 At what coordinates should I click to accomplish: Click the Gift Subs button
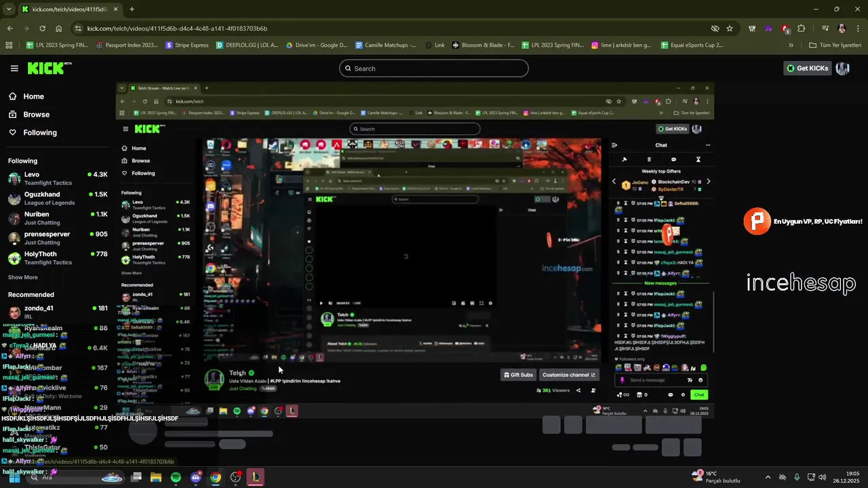pyautogui.click(x=517, y=375)
